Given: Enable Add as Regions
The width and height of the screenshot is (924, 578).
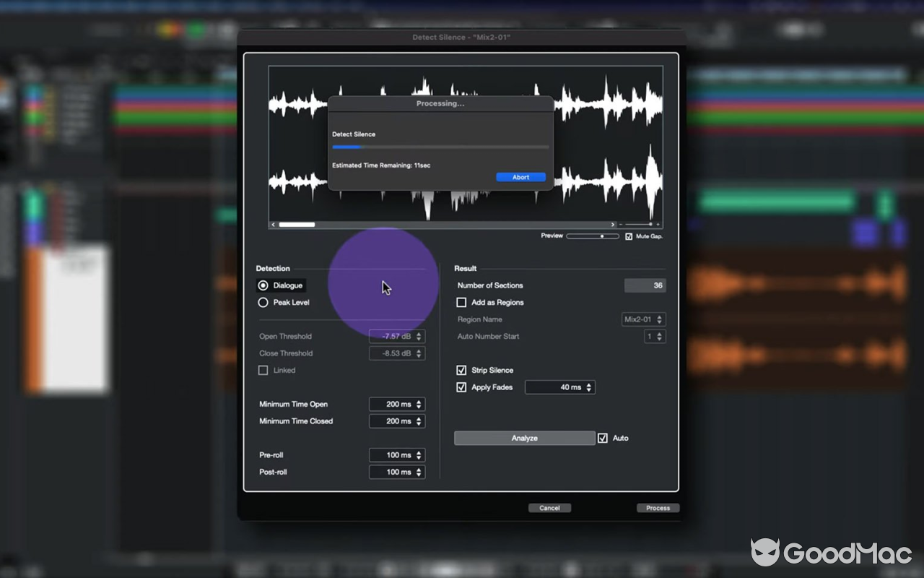Looking at the screenshot, I should tap(461, 302).
